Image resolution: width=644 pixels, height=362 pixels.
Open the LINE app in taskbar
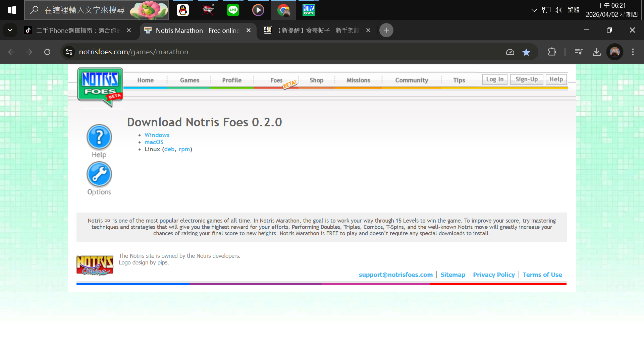[233, 10]
